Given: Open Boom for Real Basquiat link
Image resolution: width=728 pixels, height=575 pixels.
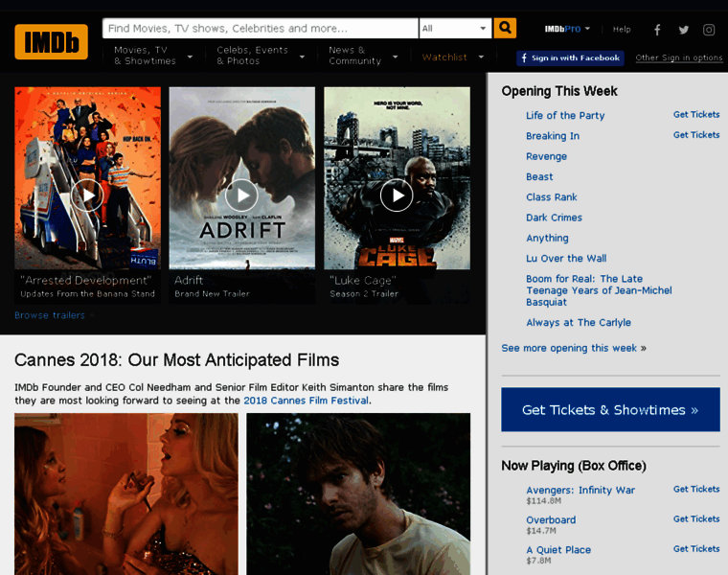Looking at the screenshot, I should pos(599,290).
